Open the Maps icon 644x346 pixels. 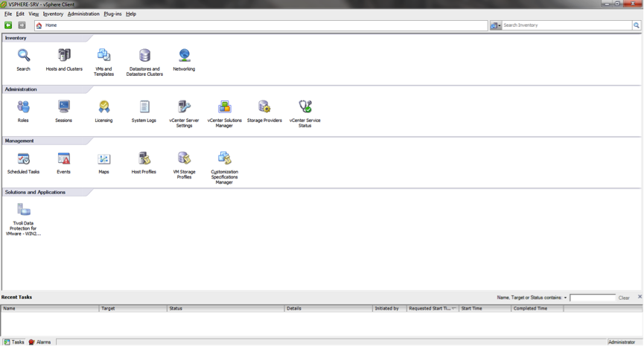point(103,158)
